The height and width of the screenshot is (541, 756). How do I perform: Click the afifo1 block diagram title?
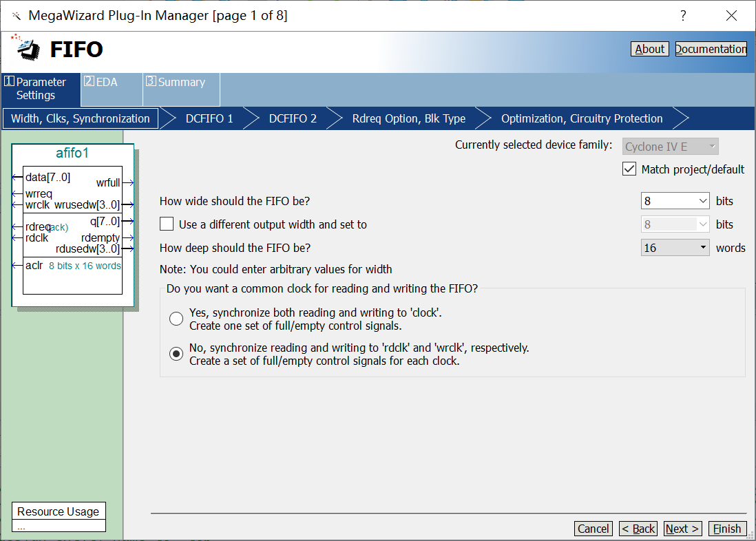click(72, 153)
